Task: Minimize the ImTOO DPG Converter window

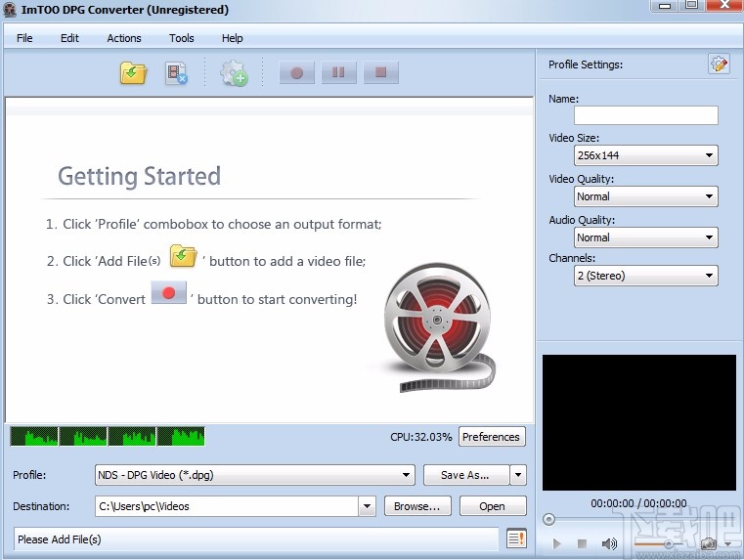Action: 665,6
